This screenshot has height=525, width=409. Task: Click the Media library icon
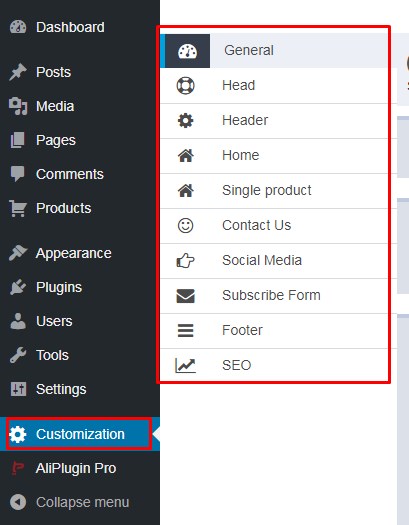18,106
